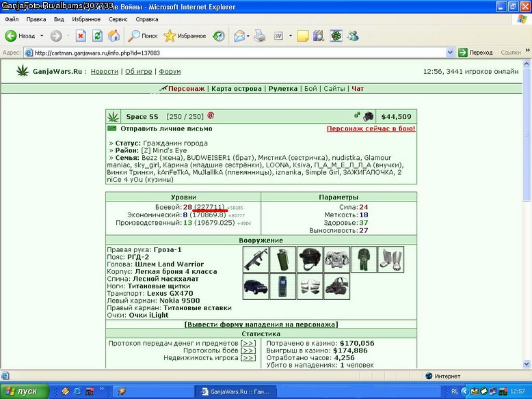The image size is (532, 399).
Task: Click the RL language indicator in tray
Action: pos(455,391)
